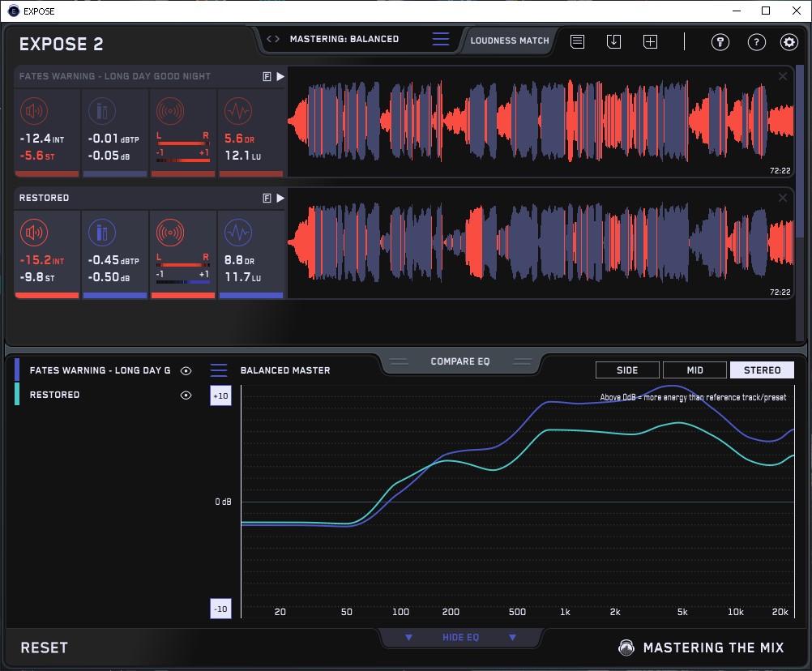
Task: Remove the Fates Warning track with X
Action: pos(783,76)
